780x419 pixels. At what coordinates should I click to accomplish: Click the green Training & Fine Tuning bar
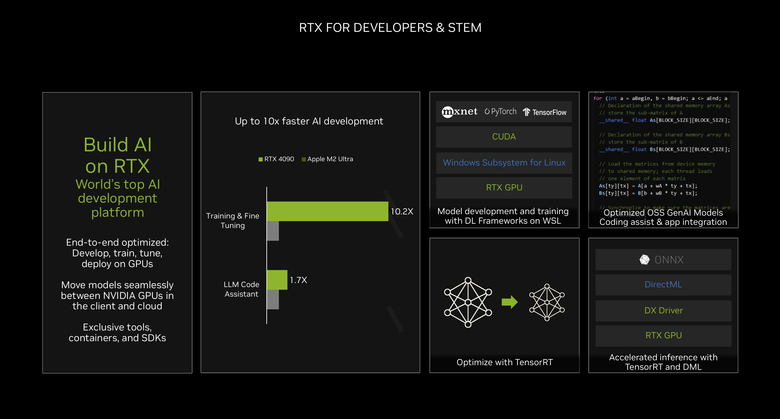[x=327, y=211]
